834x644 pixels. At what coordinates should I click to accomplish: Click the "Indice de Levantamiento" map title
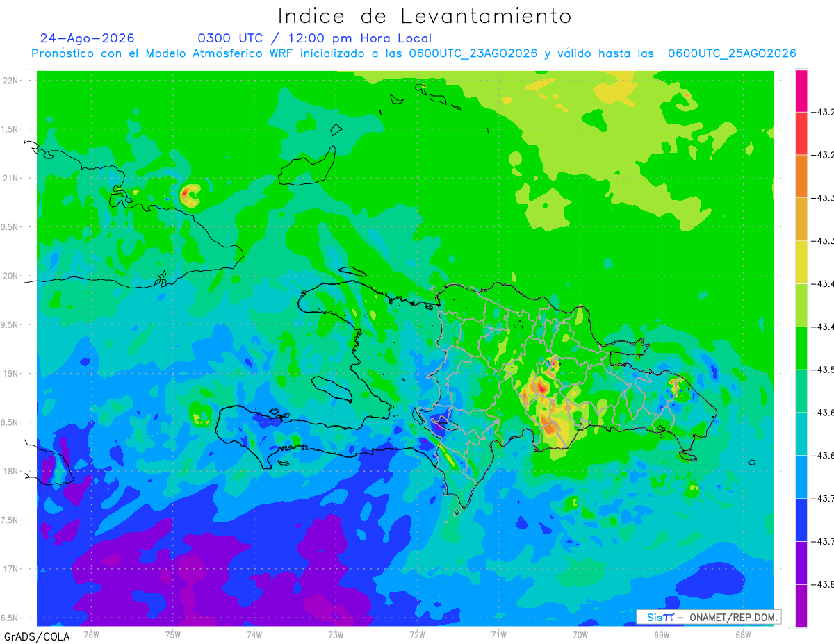[425, 16]
